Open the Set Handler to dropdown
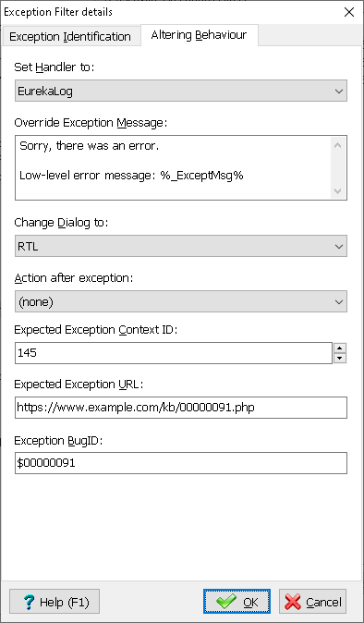The image size is (364, 623). pos(181,91)
